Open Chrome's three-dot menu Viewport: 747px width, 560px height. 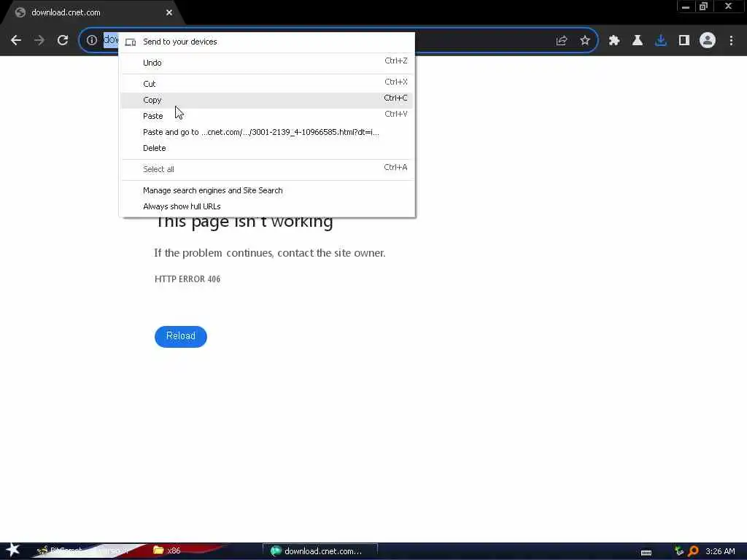point(731,41)
